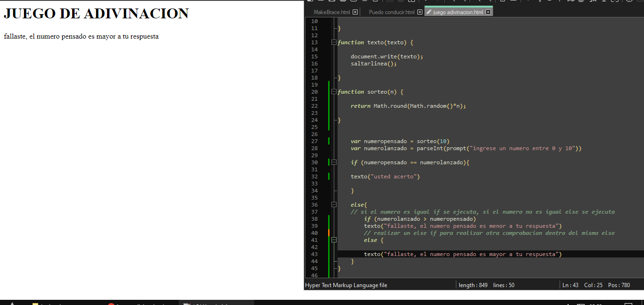Close the juego adivinacion.html tab
Image resolution: width=644 pixels, height=305 pixels.
point(488,12)
